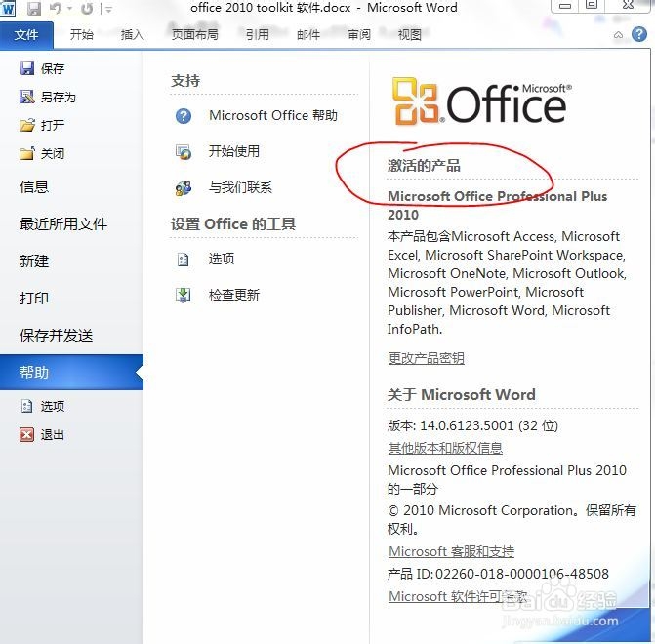Switch to the 视图 ribbon tab
Screen dimensions: 655x644
(409, 35)
